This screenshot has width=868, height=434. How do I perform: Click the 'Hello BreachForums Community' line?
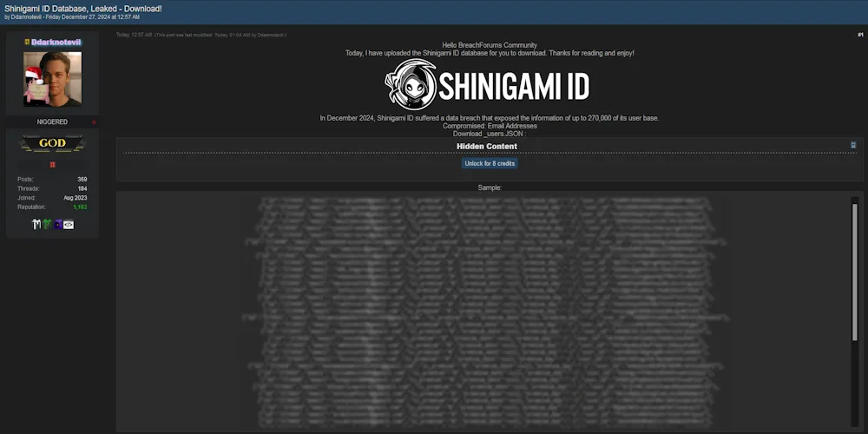490,45
